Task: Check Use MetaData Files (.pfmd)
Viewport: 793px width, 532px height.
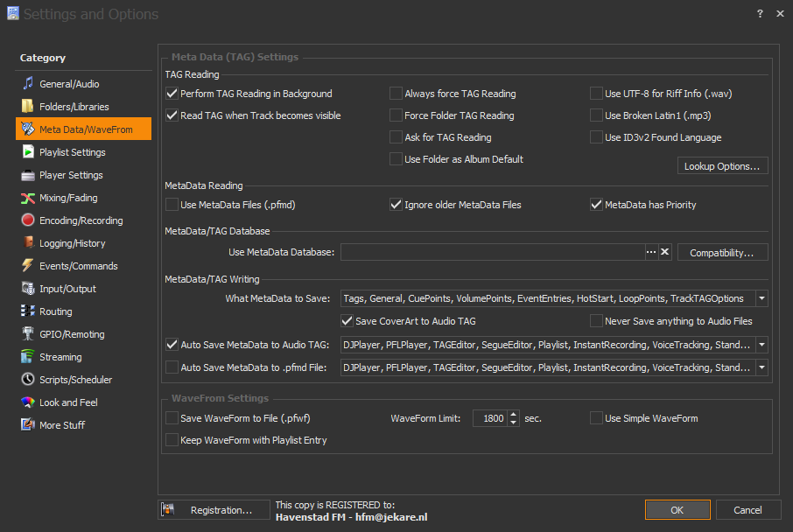Action: [172, 205]
